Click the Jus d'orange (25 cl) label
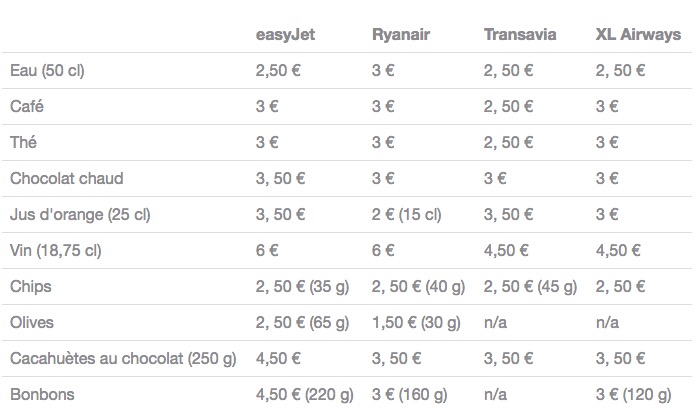This screenshot has height=415, width=695. [x=80, y=215]
